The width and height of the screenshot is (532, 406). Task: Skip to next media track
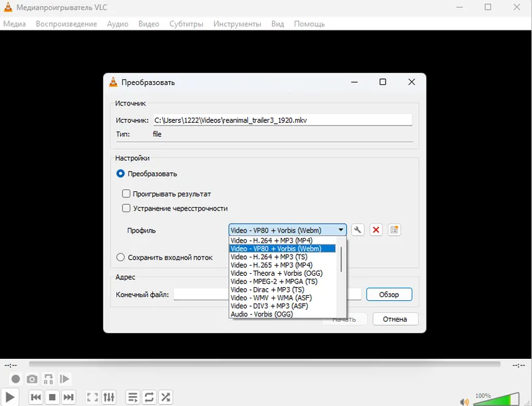(x=68, y=397)
